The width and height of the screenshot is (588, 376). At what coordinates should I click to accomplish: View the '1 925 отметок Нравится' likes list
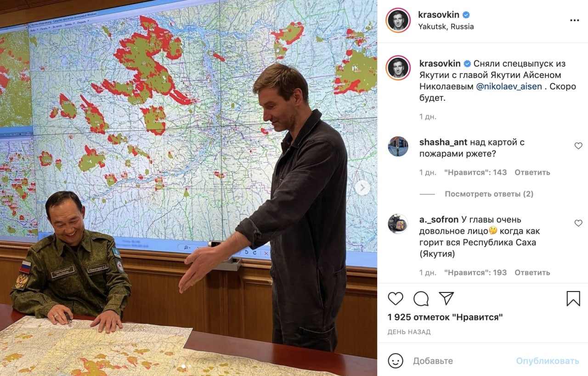[445, 317]
